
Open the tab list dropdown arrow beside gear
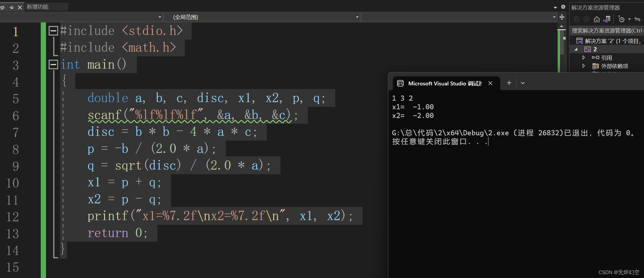pos(555,7)
